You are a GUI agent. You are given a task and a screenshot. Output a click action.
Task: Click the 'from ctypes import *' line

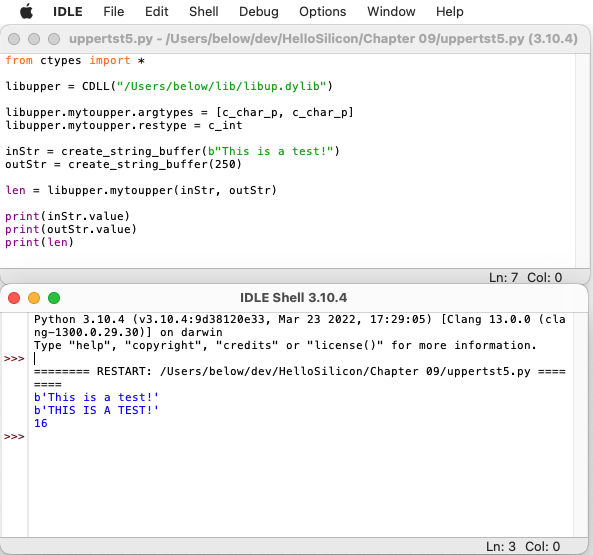point(75,60)
